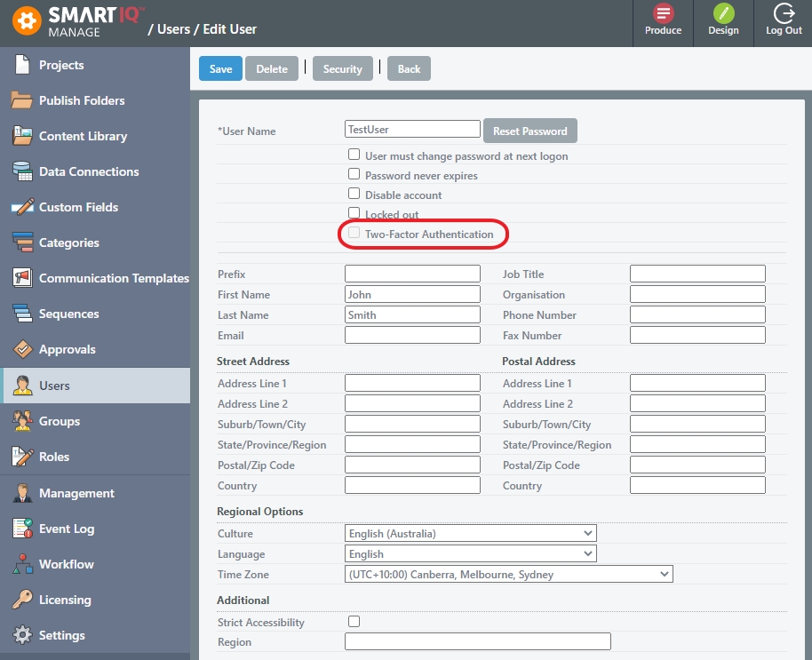The image size is (812, 660).
Task: Click the Communication Templates megaphone icon
Action: 22,277
